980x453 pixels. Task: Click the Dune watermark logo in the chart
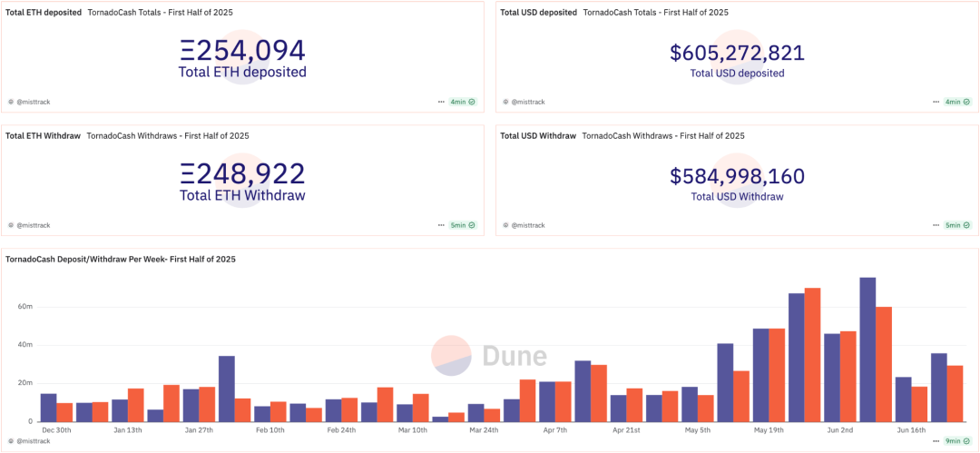(x=490, y=356)
